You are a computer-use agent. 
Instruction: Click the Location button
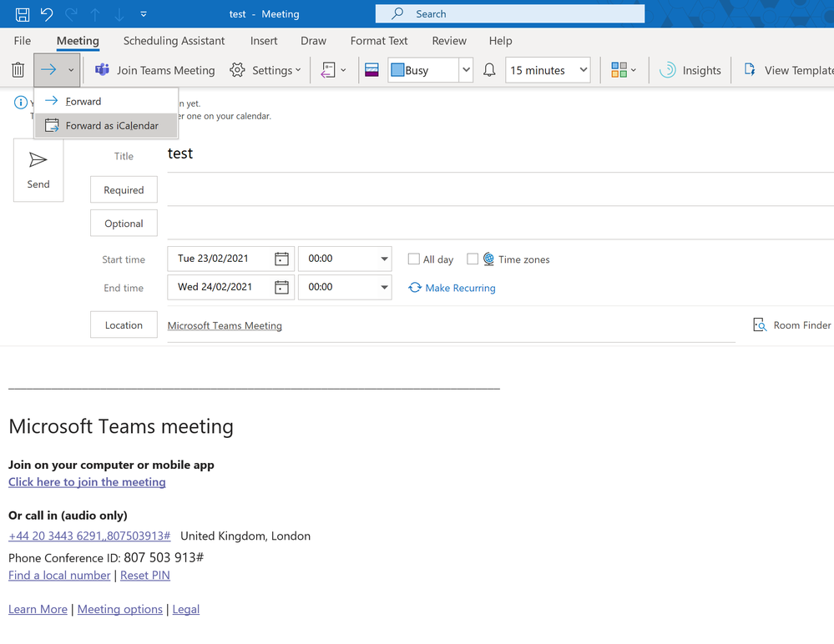tap(124, 325)
